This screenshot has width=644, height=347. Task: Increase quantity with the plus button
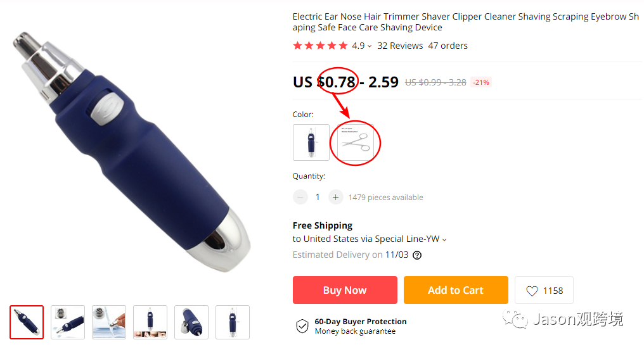click(335, 198)
